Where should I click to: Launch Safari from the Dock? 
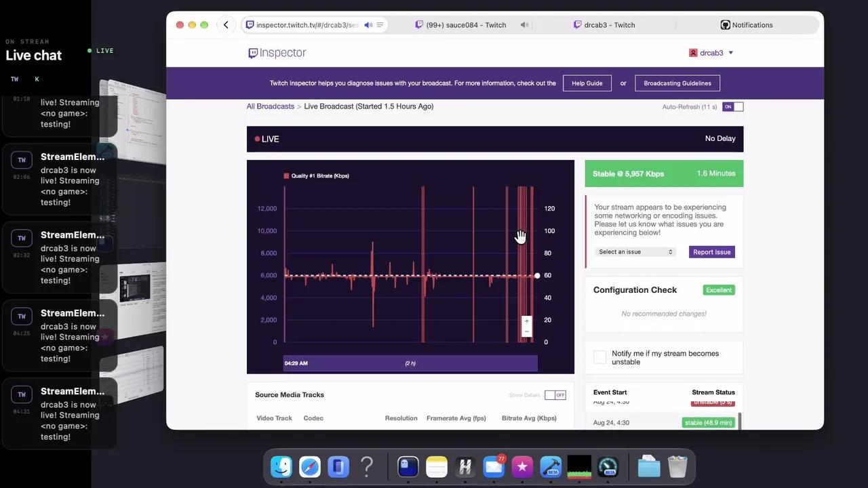click(x=310, y=466)
